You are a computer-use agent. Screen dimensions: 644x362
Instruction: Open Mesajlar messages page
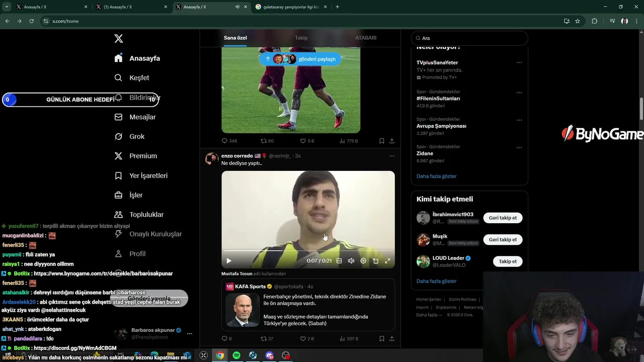[x=135, y=117]
